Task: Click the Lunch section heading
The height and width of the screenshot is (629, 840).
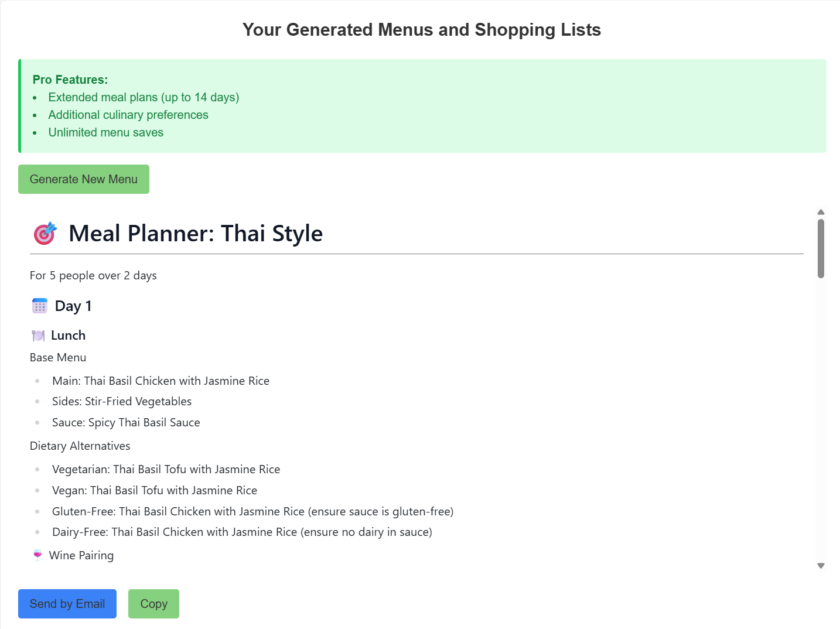Action: pos(68,336)
